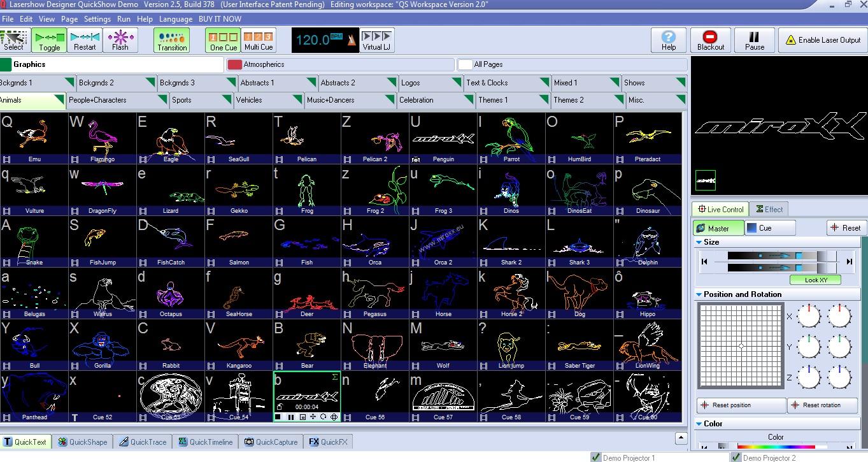Image resolution: width=868 pixels, height=462 pixels.
Task: Pause playback with the Pause button
Action: tap(755, 40)
